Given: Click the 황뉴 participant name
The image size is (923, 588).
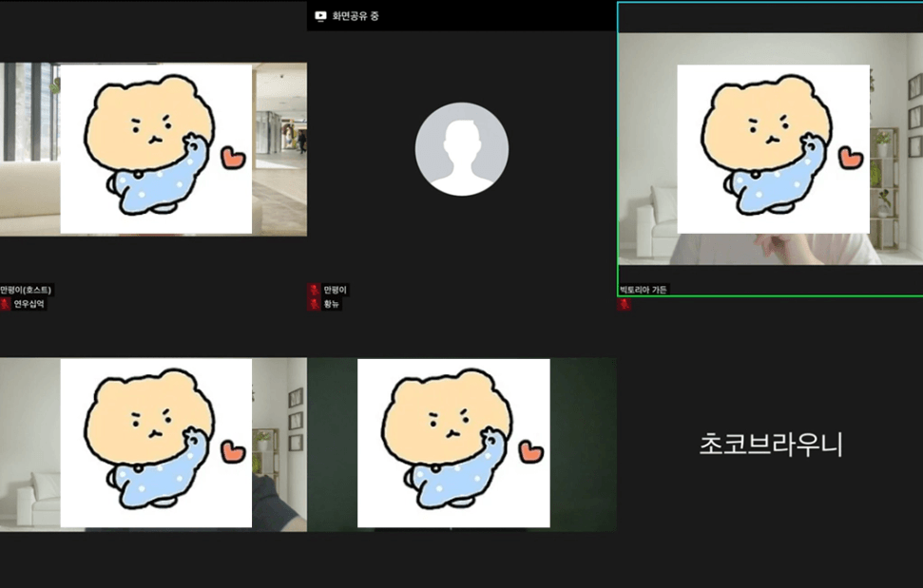Looking at the screenshot, I should click(332, 304).
